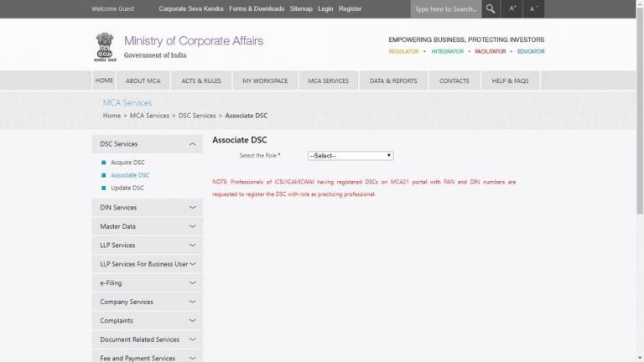Image resolution: width=644 pixels, height=362 pixels.
Task: Open the Update DSC link
Action: click(x=127, y=188)
